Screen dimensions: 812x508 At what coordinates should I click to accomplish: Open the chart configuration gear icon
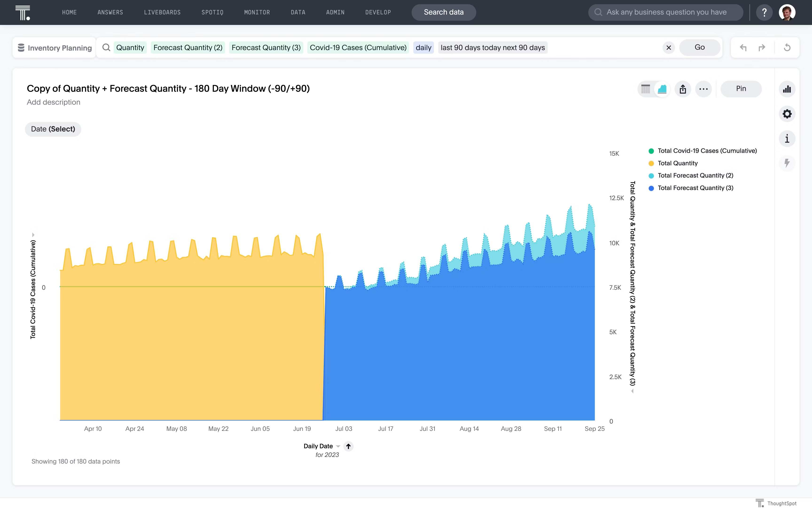pos(787,114)
